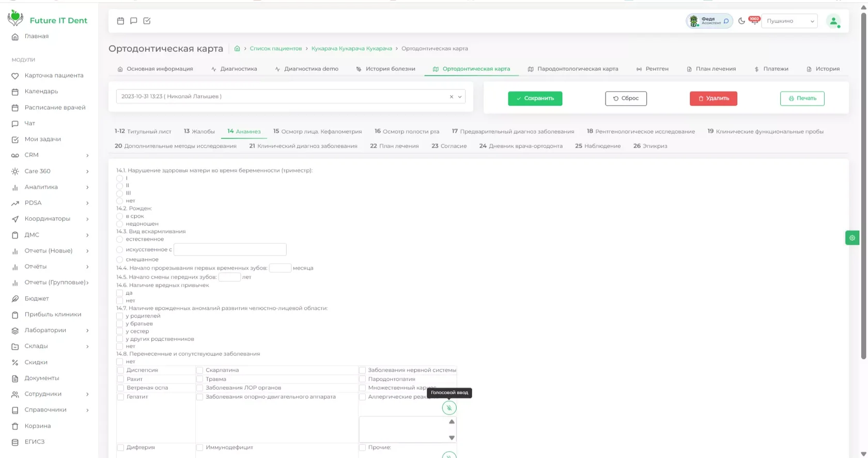Click the home icon in breadcrumb

point(237,49)
